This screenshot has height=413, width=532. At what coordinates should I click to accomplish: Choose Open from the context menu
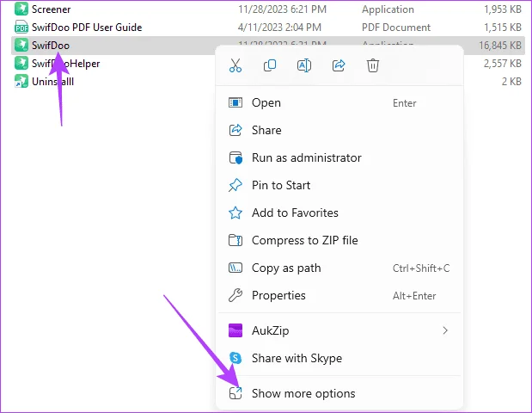[339, 103]
